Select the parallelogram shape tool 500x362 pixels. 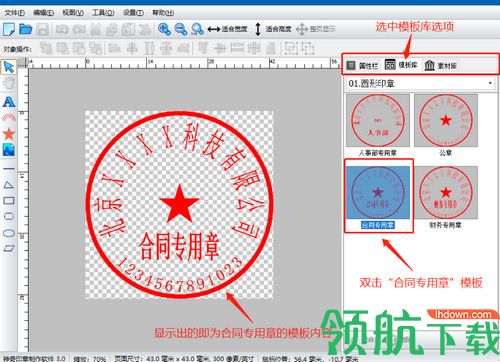click(x=9, y=249)
